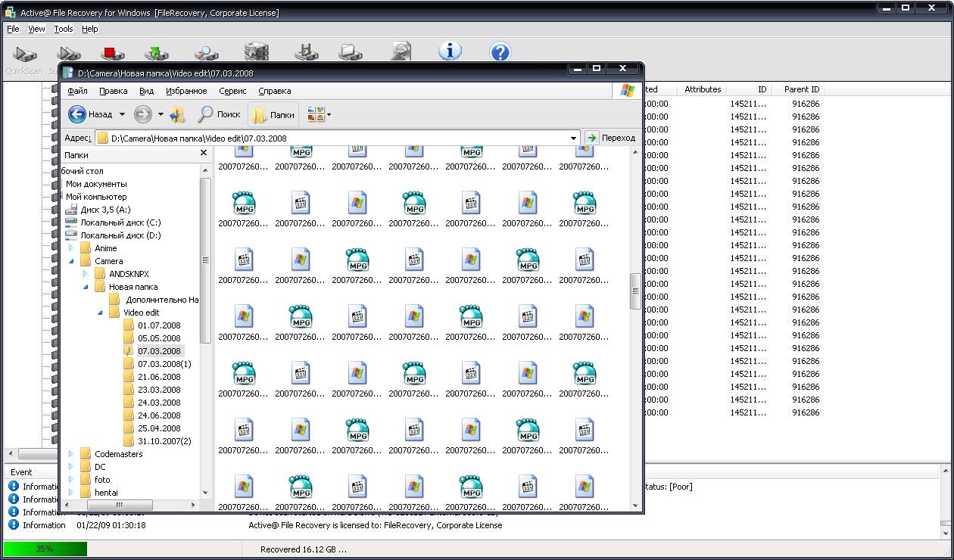Click the Windows flag logo in Explorer
The height and width of the screenshot is (560, 954).
pos(627,90)
